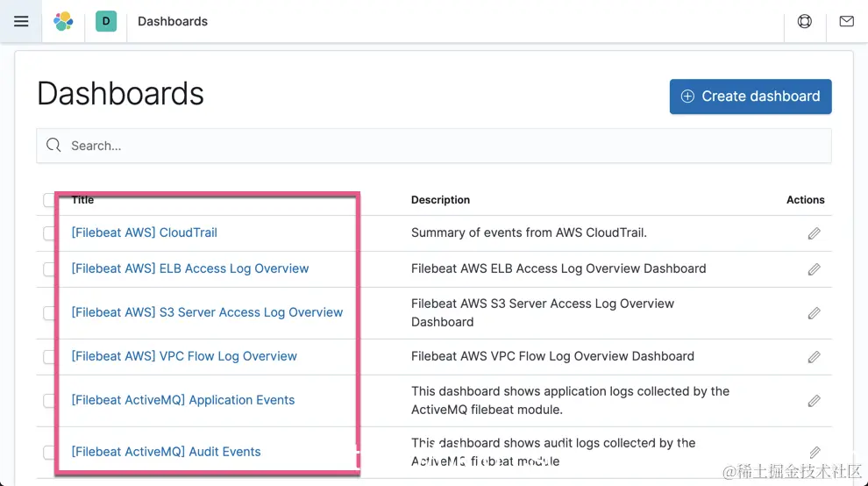This screenshot has height=486, width=868.
Task: Open [Filebeat ActiveMQ] Audit Events
Action: click(x=166, y=452)
